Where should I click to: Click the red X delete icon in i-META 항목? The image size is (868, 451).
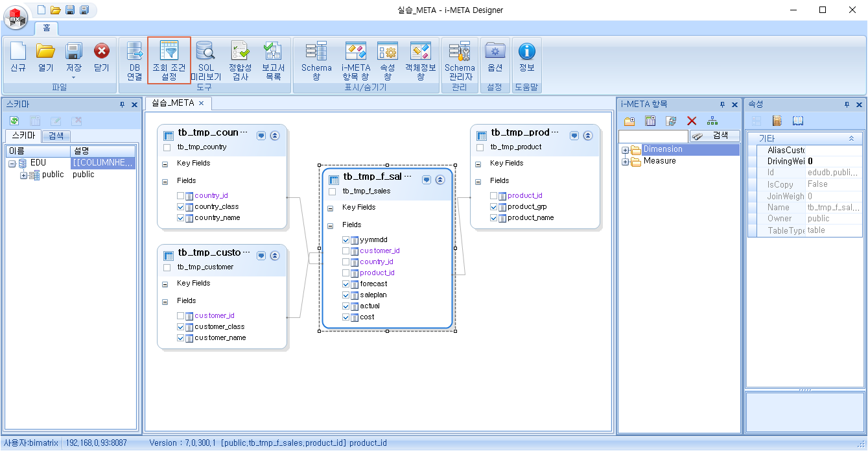[x=692, y=121]
